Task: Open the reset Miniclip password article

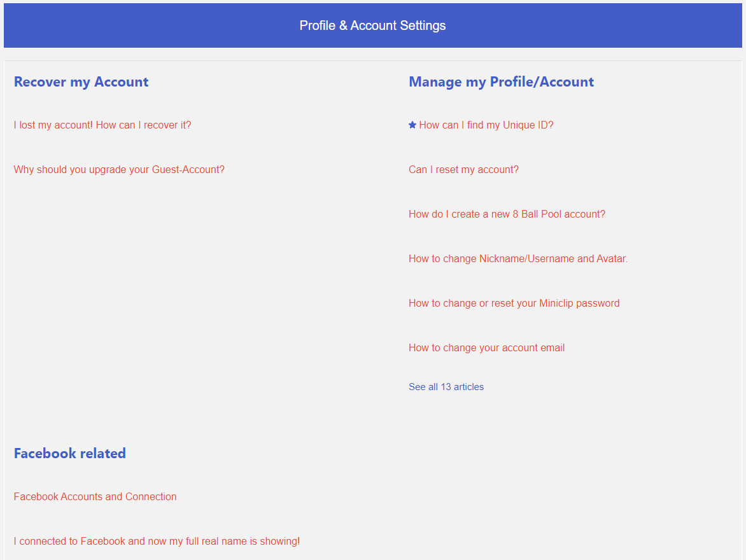Action: (x=514, y=304)
